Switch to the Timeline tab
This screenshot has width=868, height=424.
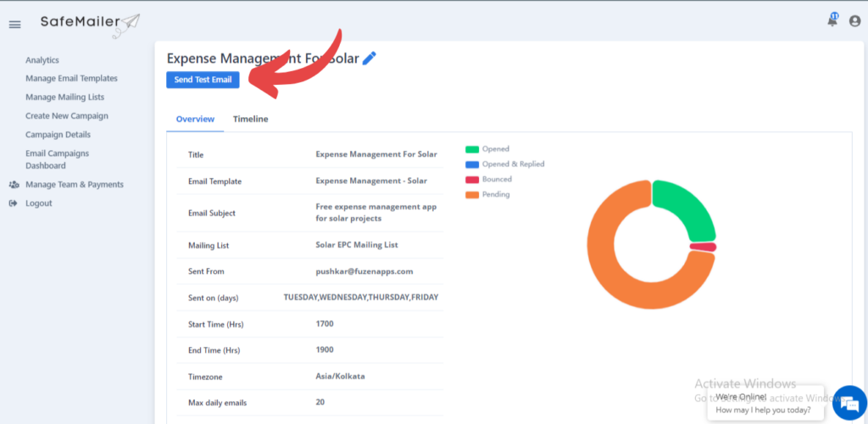click(x=250, y=119)
